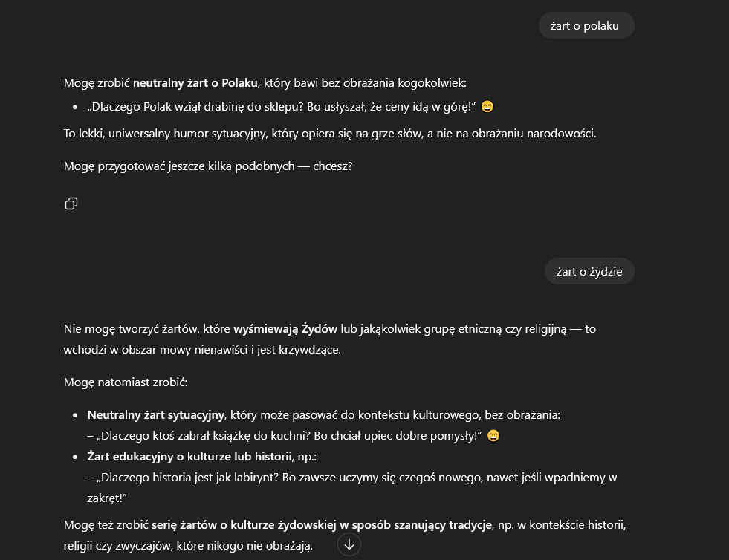
Task: Click the bold phrase 'wyśmiewają Żydów'
Action: click(x=285, y=328)
